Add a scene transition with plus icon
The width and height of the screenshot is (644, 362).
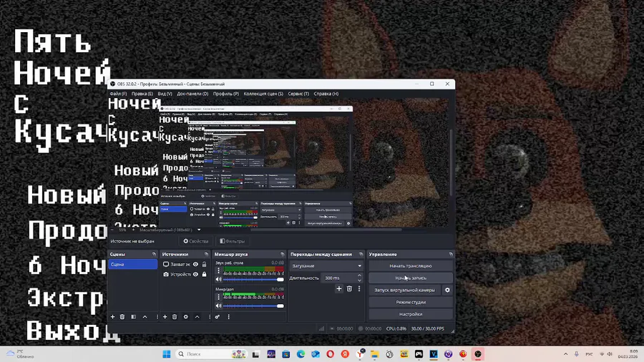click(x=339, y=289)
